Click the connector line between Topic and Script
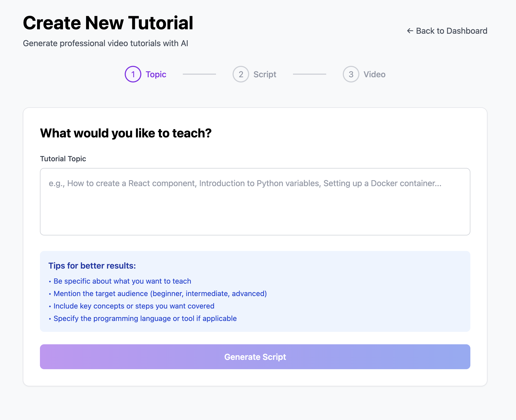516x420 pixels. coord(199,74)
